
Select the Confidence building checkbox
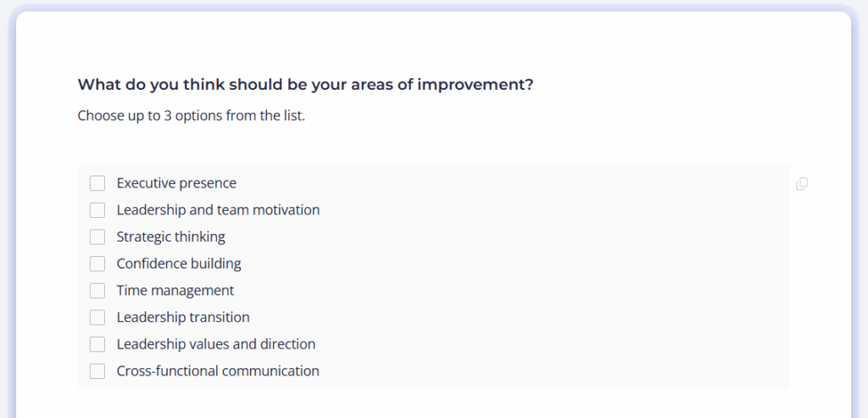97,264
